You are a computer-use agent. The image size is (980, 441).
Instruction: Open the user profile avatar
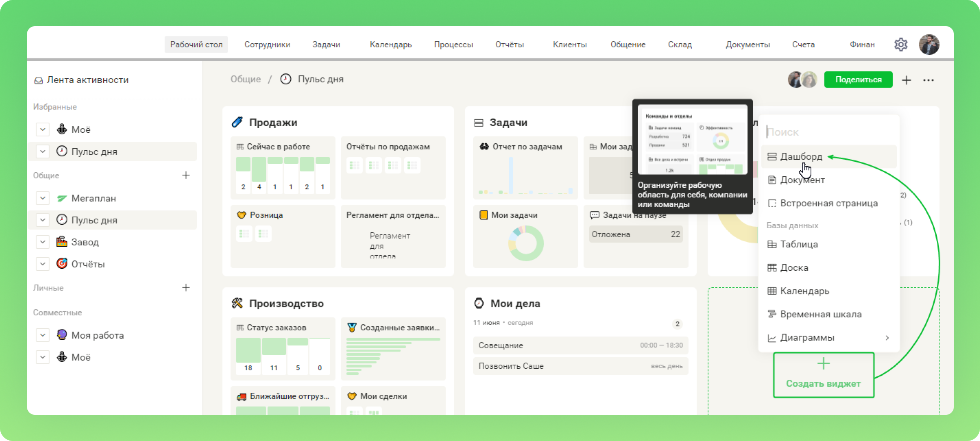click(x=929, y=45)
